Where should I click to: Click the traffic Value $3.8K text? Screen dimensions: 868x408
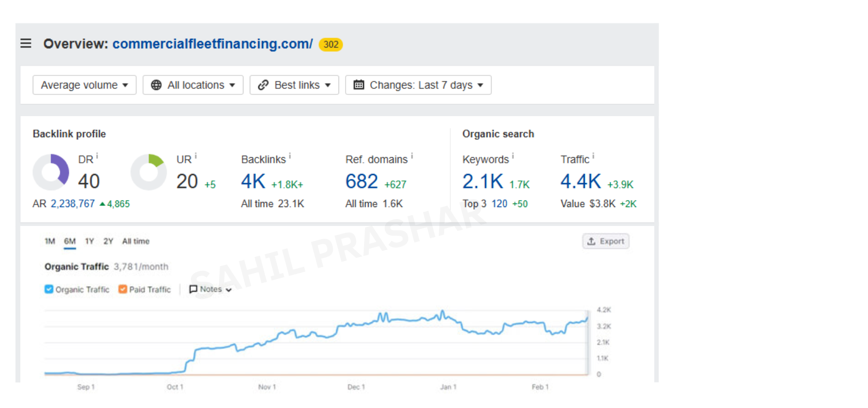point(588,203)
